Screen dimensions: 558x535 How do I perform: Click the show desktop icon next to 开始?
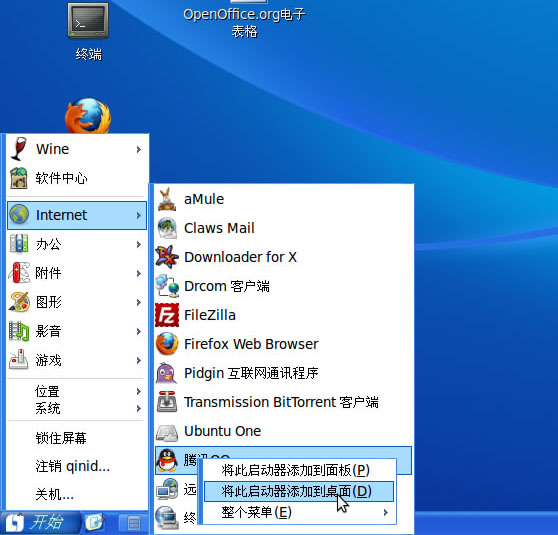click(94, 523)
